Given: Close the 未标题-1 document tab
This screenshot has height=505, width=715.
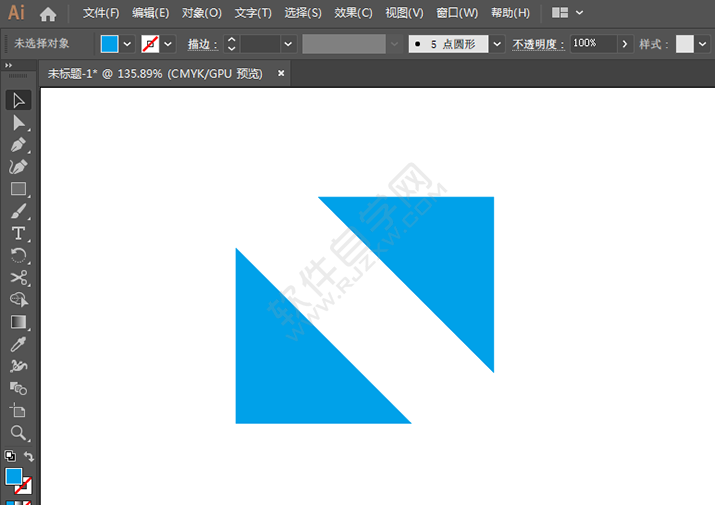Looking at the screenshot, I should point(281,73).
